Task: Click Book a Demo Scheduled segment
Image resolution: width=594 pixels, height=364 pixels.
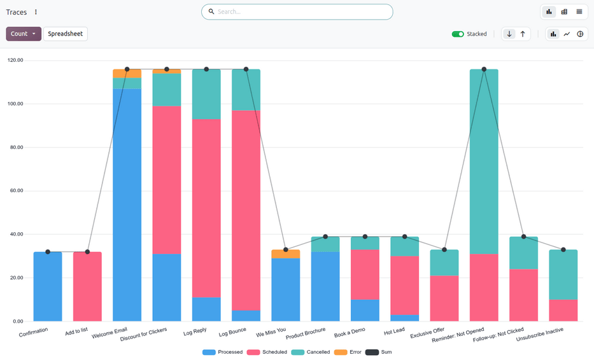Action: [365, 275]
